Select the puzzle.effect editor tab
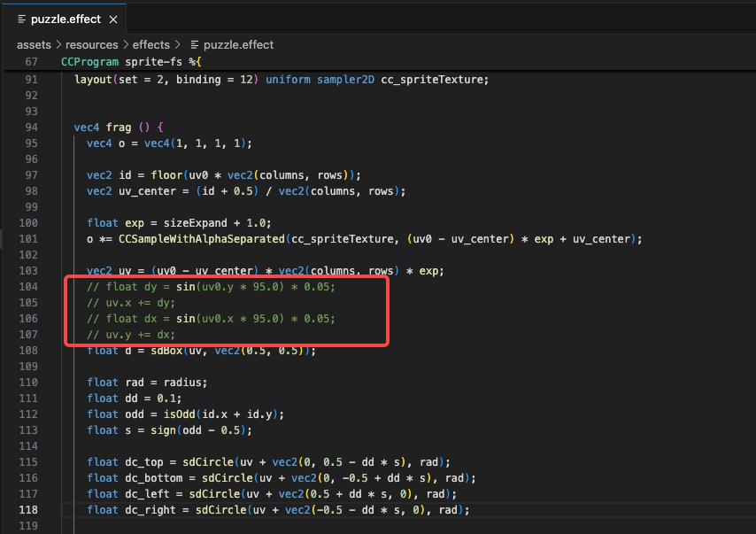Screen dimensions: 756x534 pyautogui.click(x=66, y=19)
